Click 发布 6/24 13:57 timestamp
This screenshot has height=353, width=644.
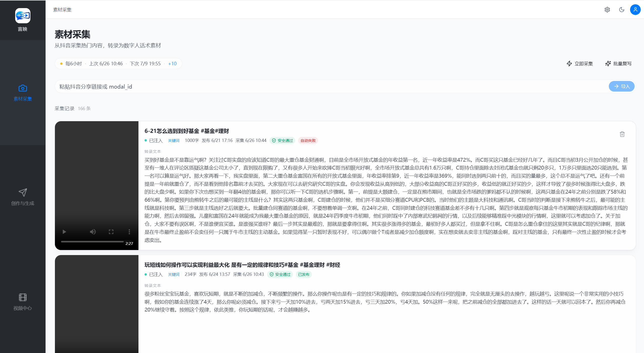(x=215, y=274)
